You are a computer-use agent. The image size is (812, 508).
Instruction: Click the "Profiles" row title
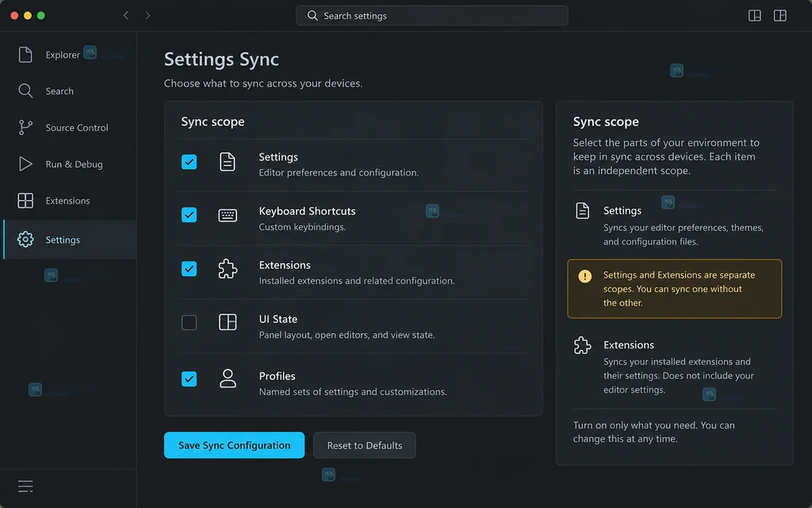(277, 375)
